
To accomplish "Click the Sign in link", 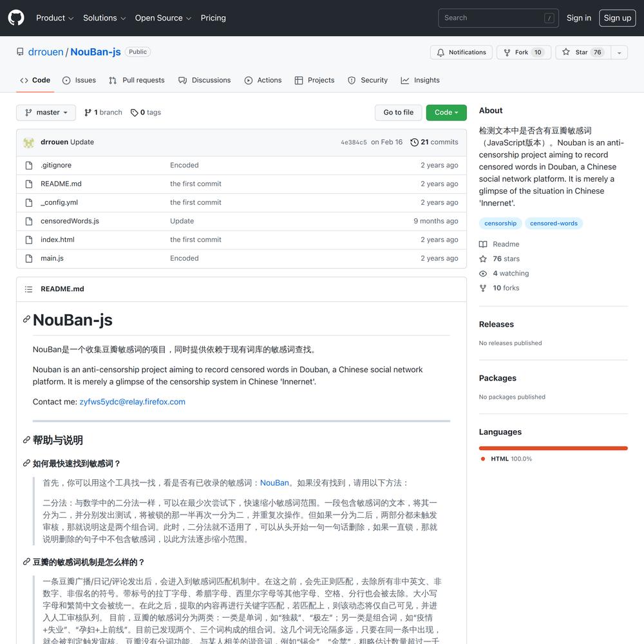I will point(579,18).
